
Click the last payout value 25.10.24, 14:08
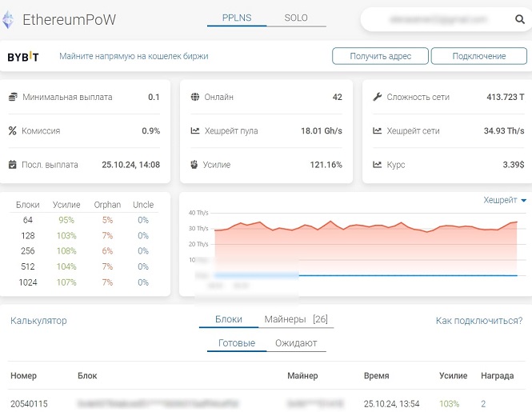[x=131, y=165]
